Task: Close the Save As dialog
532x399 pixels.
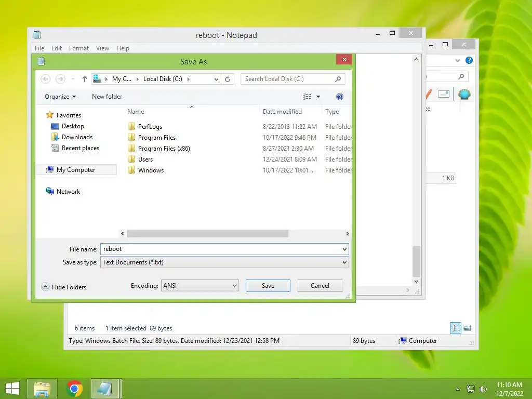Action: [x=344, y=60]
